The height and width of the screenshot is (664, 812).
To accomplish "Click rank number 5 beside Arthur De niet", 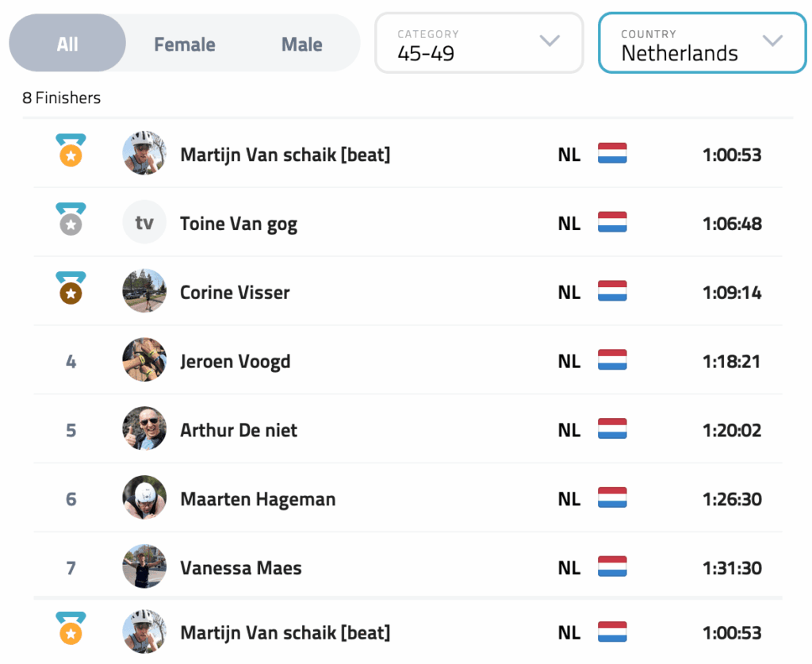I will [x=71, y=430].
